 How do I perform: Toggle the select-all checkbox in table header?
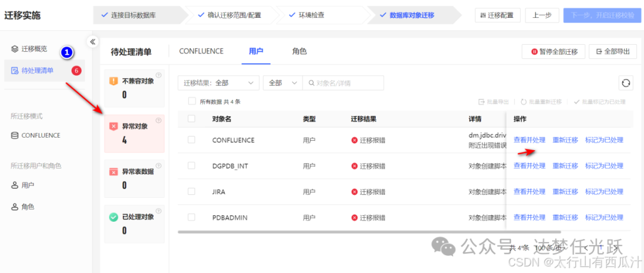point(191,119)
